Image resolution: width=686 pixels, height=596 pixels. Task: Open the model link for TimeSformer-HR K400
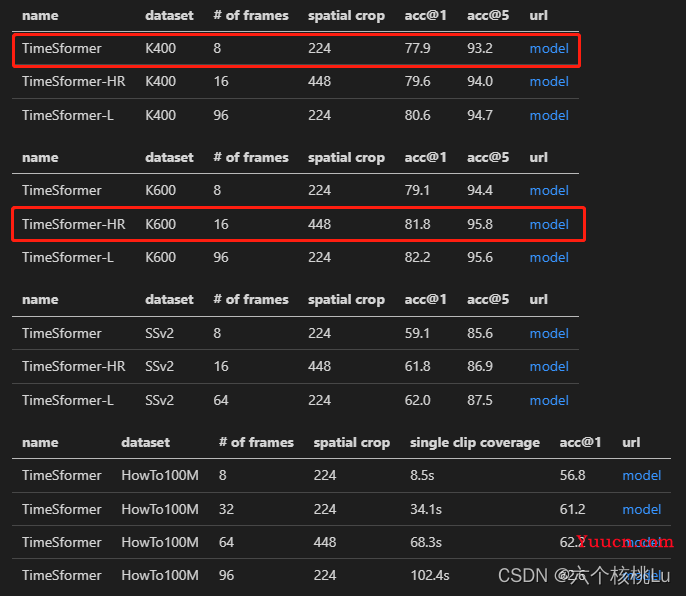pos(549,81)
